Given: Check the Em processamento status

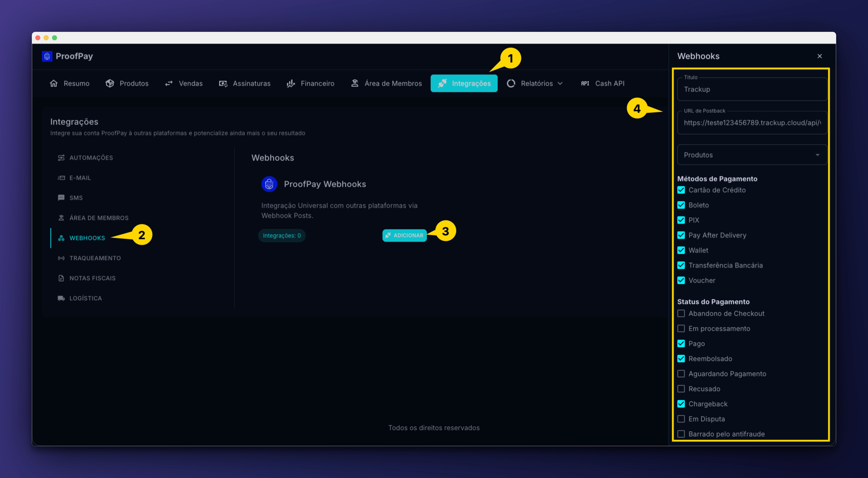Looking at the screenshot, I should pos(681,329).
